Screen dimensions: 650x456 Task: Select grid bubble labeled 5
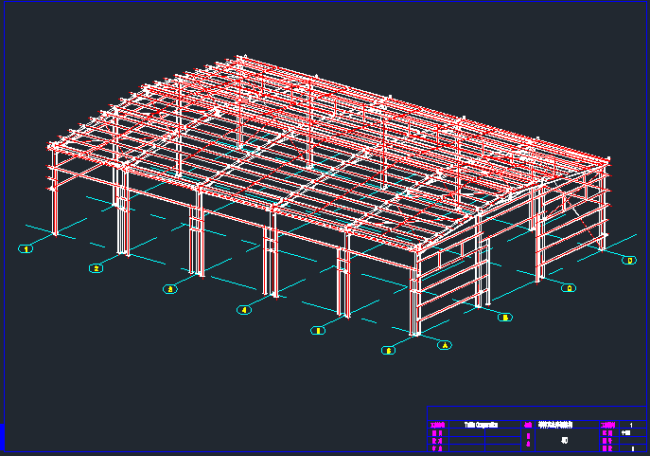click(319, 330)
